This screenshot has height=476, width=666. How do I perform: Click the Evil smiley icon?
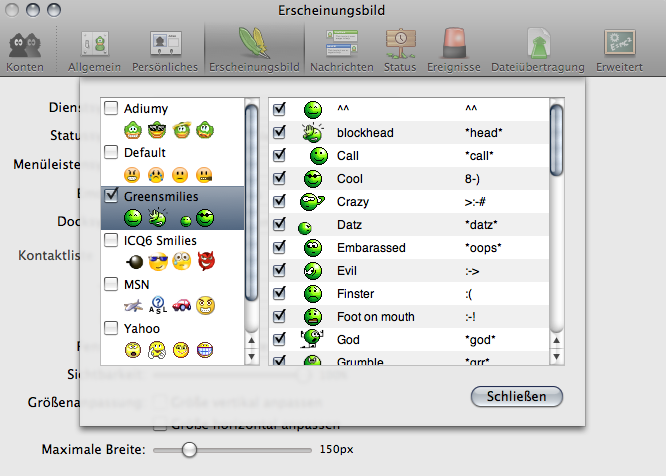tap(313, 270)
